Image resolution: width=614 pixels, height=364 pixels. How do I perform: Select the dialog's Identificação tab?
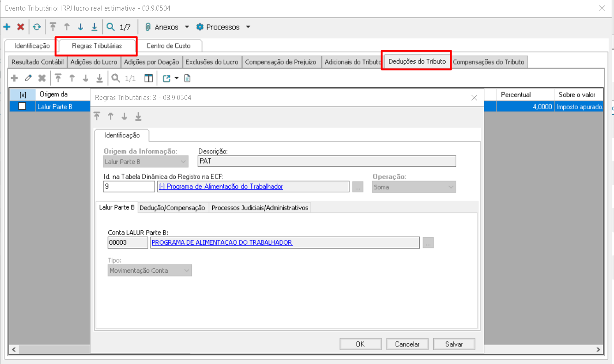pyautogui.click(x=122, y=135)
